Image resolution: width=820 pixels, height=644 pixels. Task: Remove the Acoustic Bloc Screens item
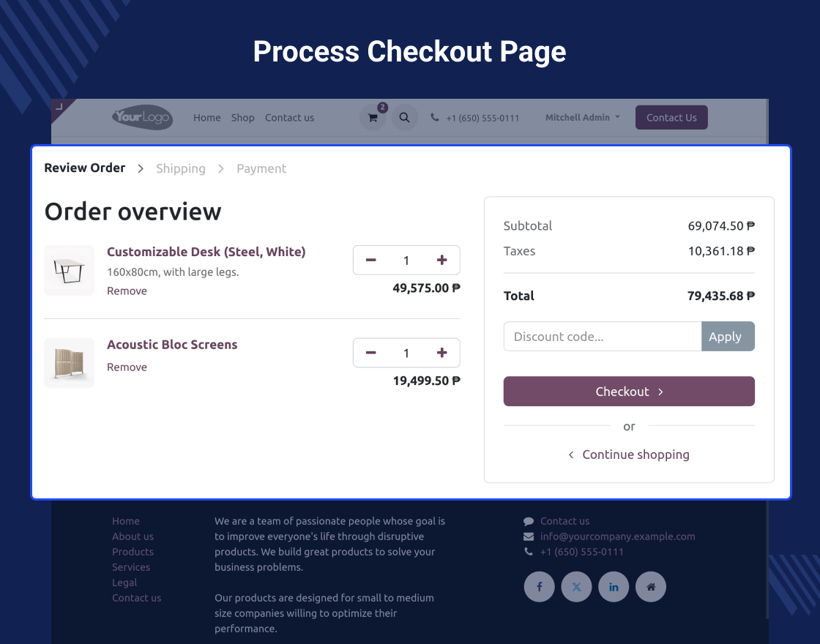127,367
